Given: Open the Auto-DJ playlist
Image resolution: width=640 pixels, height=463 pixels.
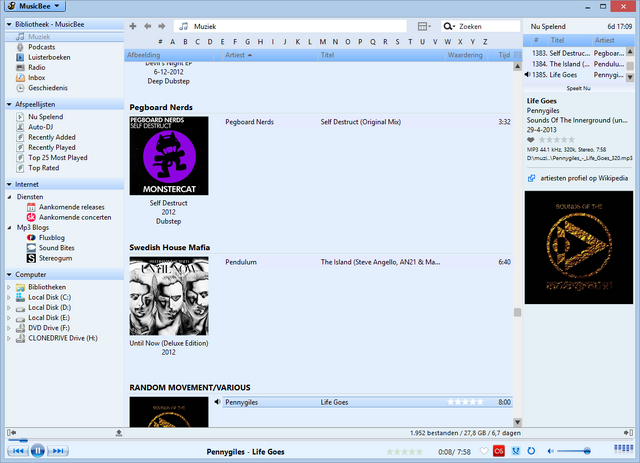Looking at the screenshot, I should pos(40,127).
